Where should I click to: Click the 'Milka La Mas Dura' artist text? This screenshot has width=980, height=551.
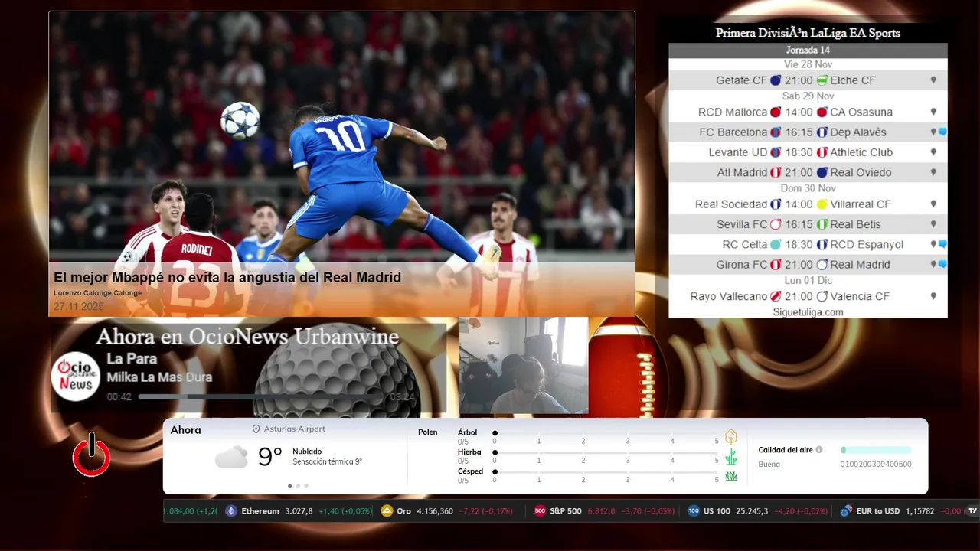[x=159, y=377]
